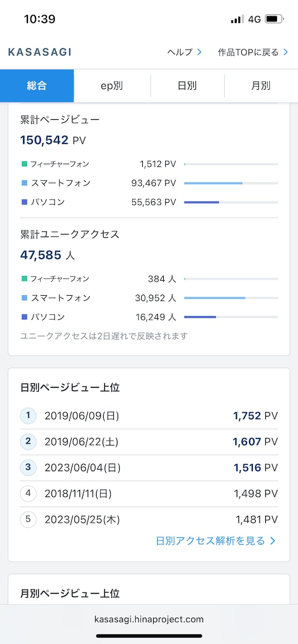Image resolution: width=298 pixels, height=644 pixels.
Task: Return via 作品TOPに戻る link
Action: [x=252, y=52]
